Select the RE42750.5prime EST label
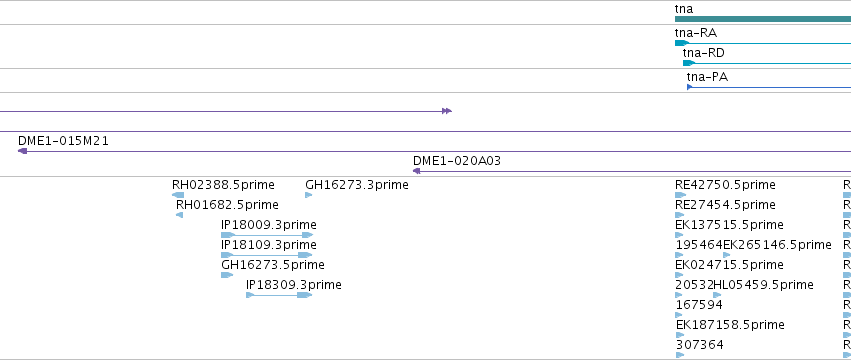The image size is (851, 360). pyautogui.click(x=725, y=185)
